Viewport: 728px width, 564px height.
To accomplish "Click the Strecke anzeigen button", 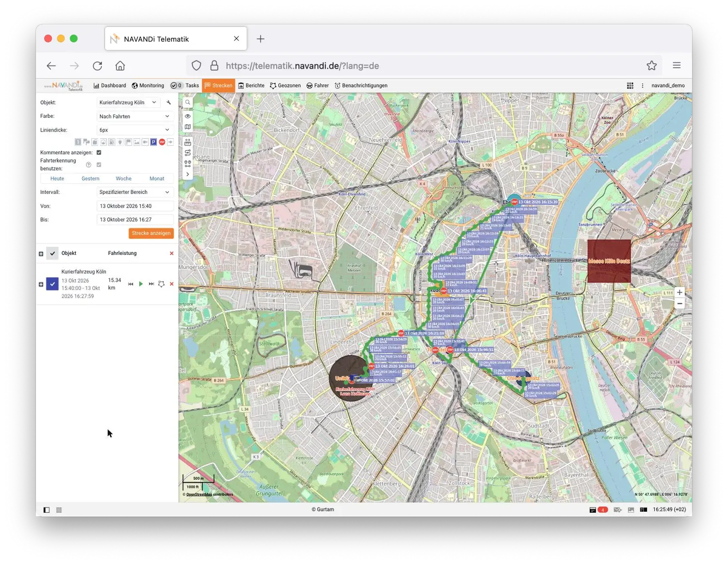I will (x=151, y=233).
